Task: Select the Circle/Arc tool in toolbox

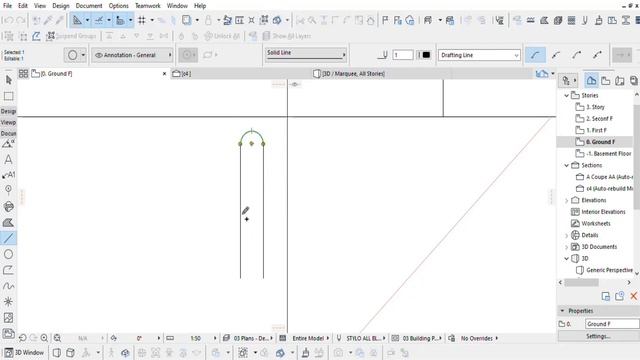Action: point(8,254)
